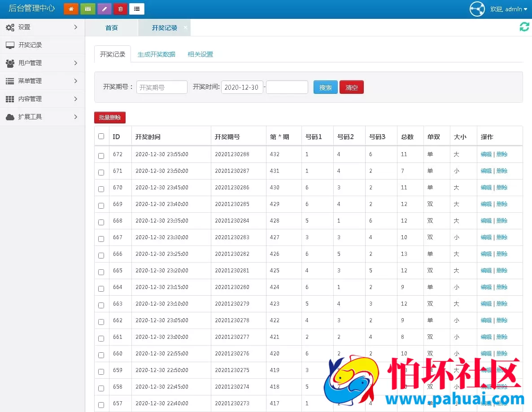Expand the 扩展工具 sidebar section
Image resolution: width=532 pixels, height=412 pixels.
click(42, 117)
